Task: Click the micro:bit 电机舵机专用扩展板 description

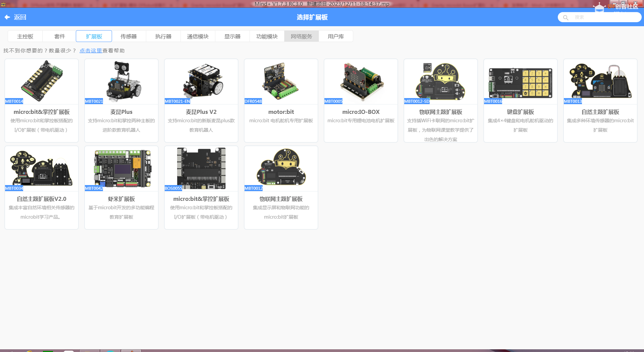Action: pos(281,121)
